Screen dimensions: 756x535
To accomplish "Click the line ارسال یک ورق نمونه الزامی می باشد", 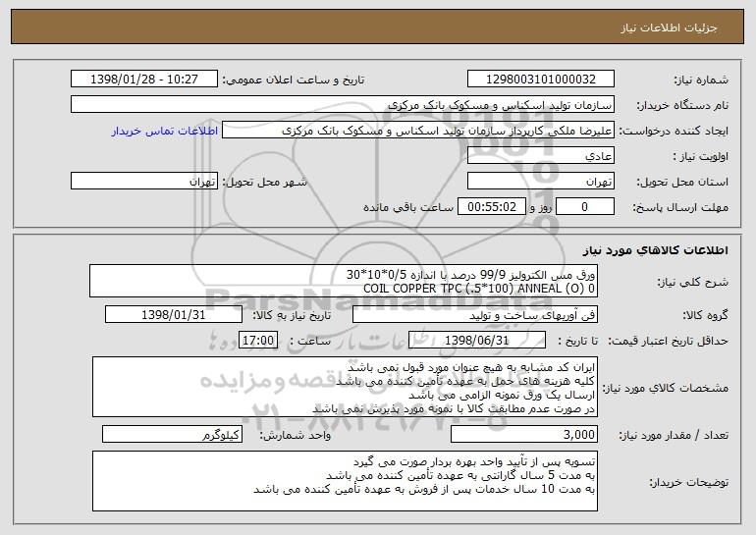I will (502, 395).
